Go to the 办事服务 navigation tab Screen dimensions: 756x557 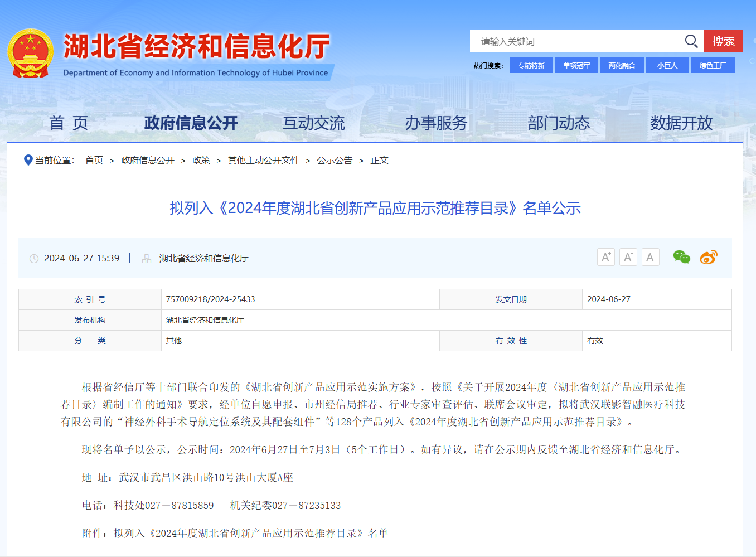(x=436, y=123)
